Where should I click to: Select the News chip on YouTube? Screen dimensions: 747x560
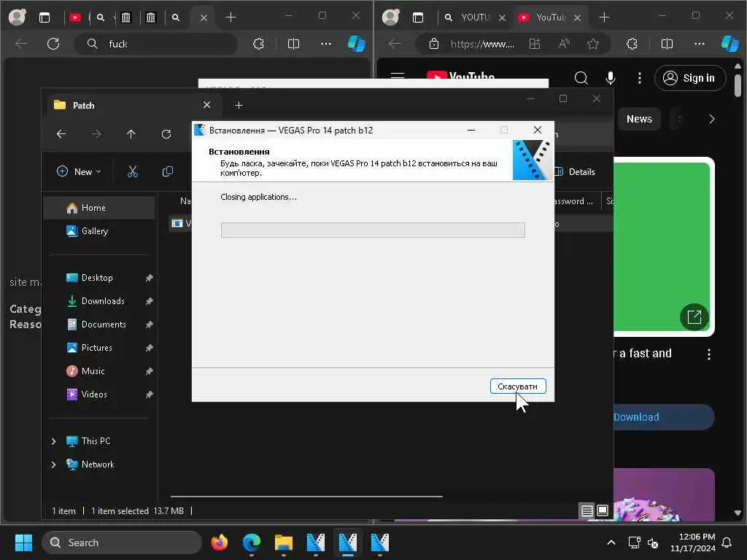point(639,119)
